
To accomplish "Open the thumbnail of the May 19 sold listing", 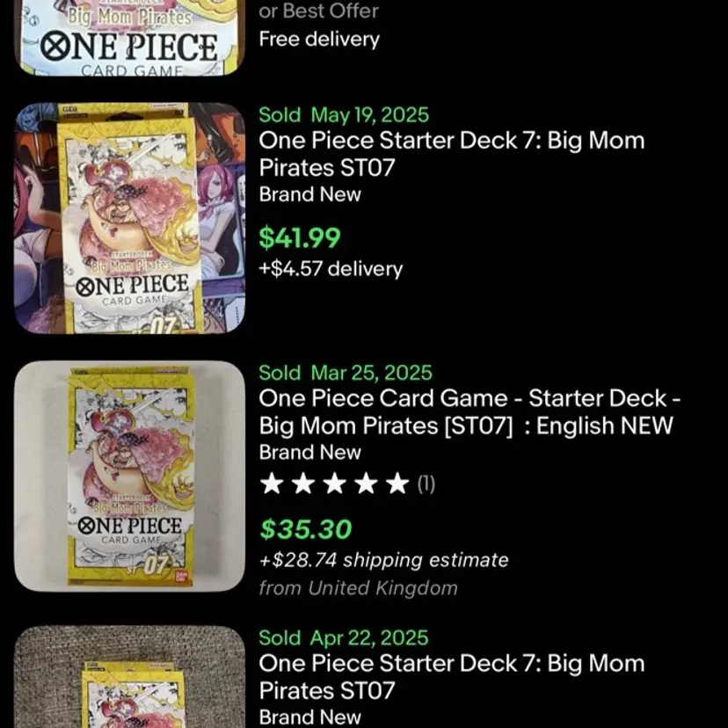I will tap(129, 218).
